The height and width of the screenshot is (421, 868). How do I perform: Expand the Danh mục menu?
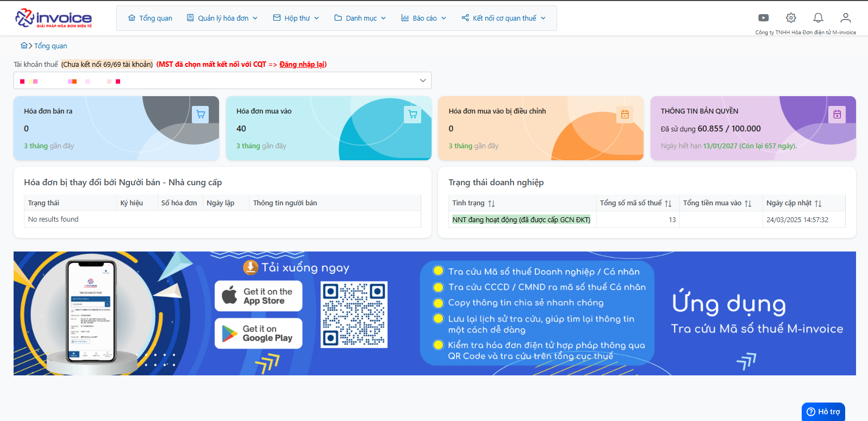tap(360, 18)
